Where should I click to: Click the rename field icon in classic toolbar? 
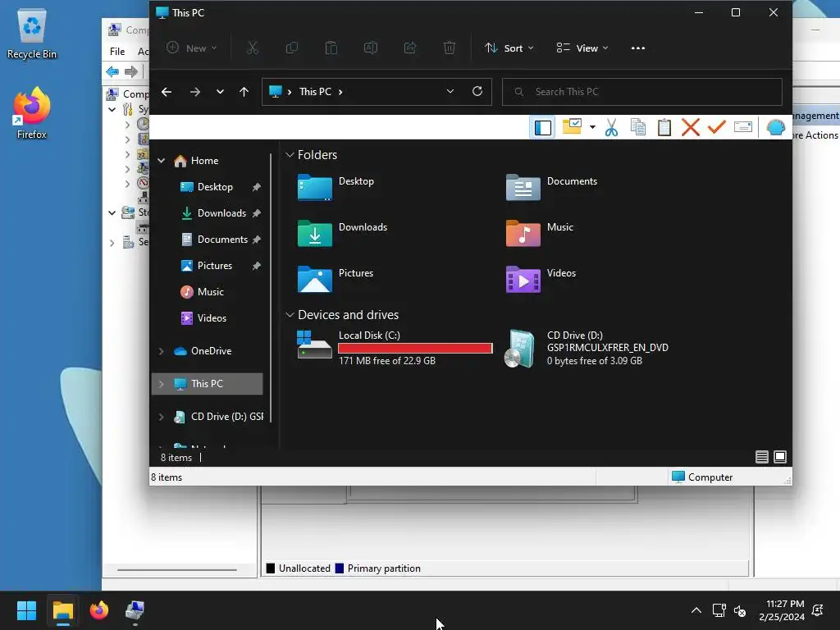[x=743, y=127]
